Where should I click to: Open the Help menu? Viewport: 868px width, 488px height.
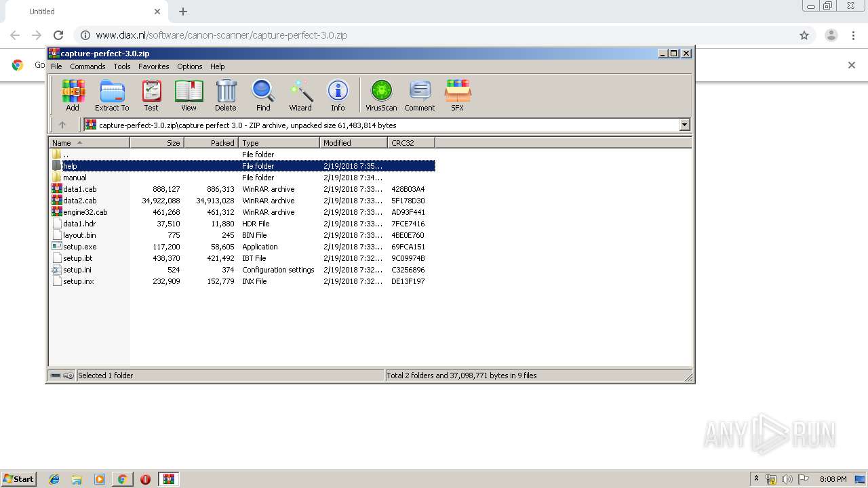click(217, 66)
